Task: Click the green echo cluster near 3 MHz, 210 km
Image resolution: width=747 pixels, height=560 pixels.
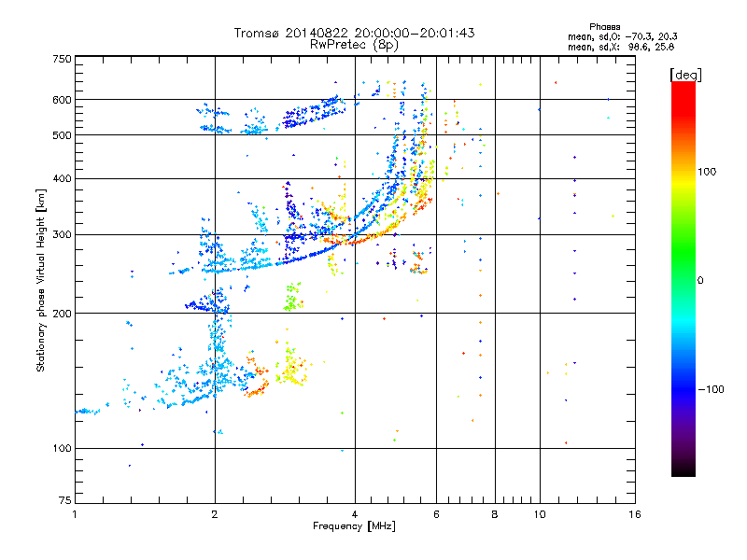Action: pos(293,297)
